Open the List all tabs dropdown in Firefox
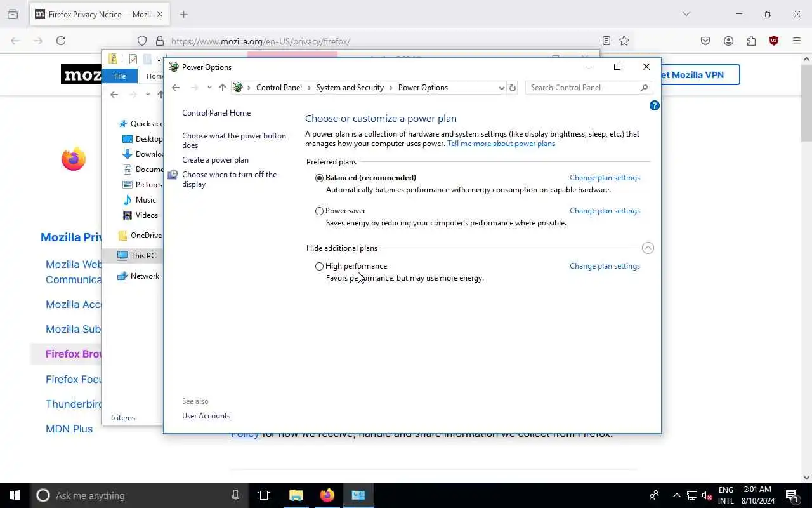 coord(686,14)
